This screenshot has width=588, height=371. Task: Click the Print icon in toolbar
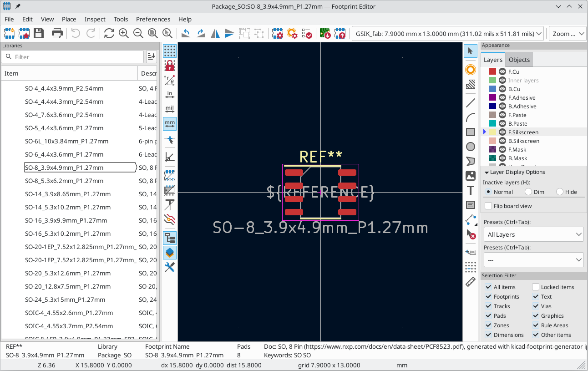click(57, 33)
